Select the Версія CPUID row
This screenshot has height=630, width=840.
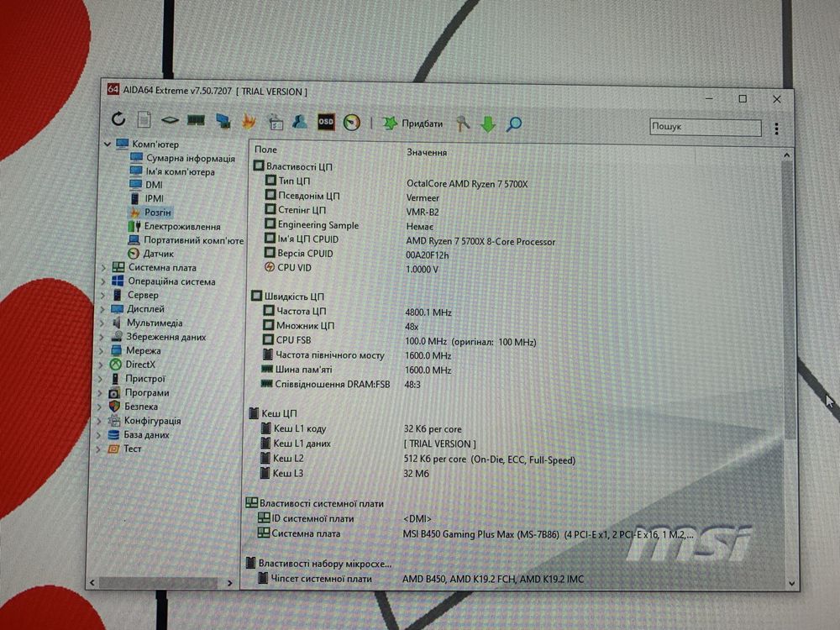point(357,254)
